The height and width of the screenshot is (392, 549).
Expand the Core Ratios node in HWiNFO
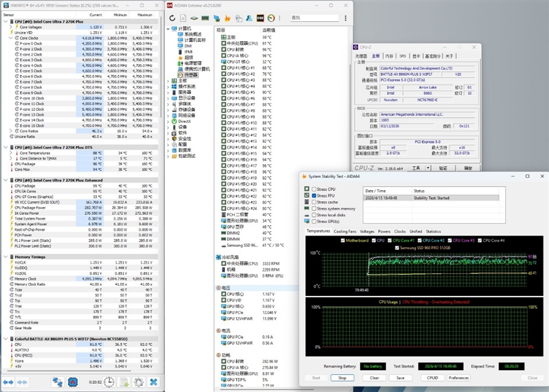(x=11, y=131)
